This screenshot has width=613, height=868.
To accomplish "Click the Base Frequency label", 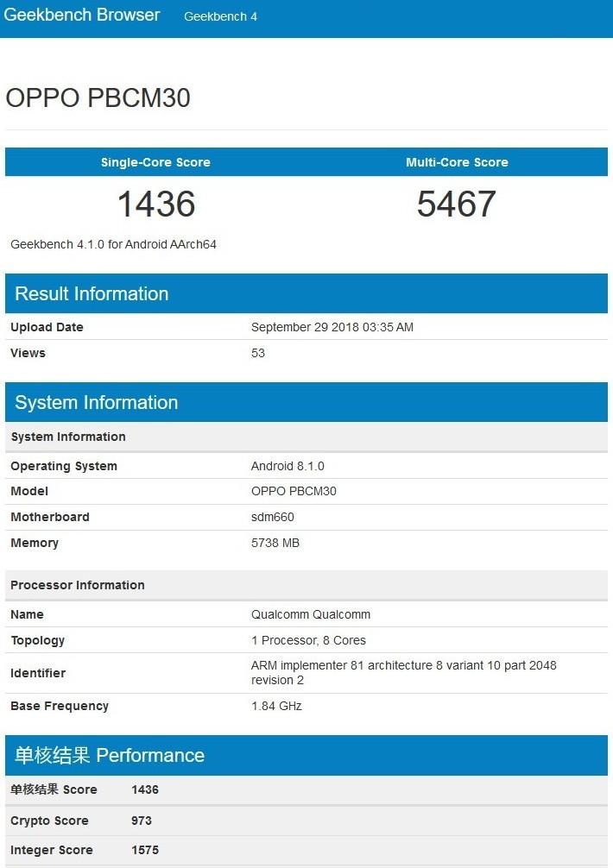I will pyautogui.click(x=60, y=706).
